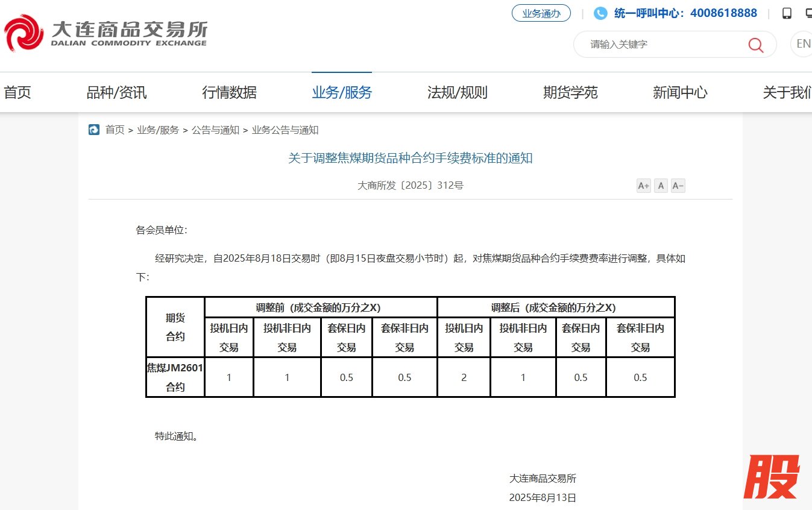Click the call center phone icon
Viewport: 812px width, 510px height.
point(600,13)
